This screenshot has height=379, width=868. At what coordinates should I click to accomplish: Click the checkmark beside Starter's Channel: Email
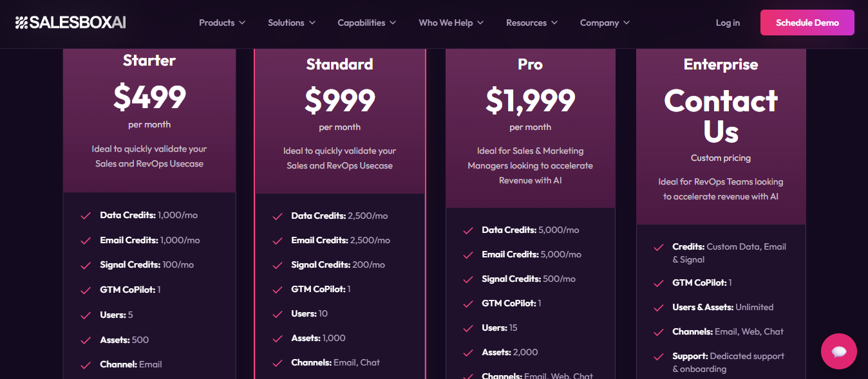(86, 364)
